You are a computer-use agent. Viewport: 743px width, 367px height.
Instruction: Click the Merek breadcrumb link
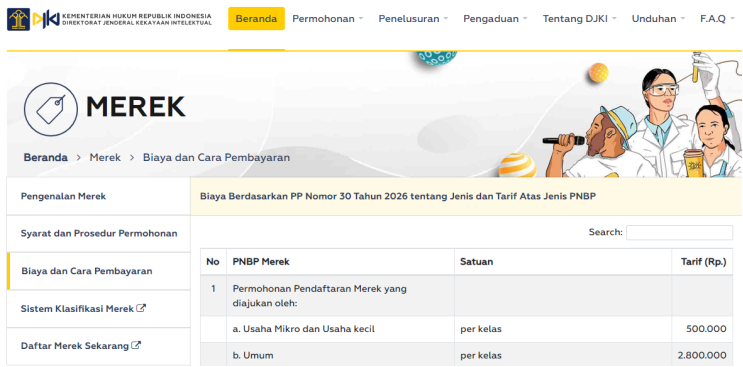[105, 157]
